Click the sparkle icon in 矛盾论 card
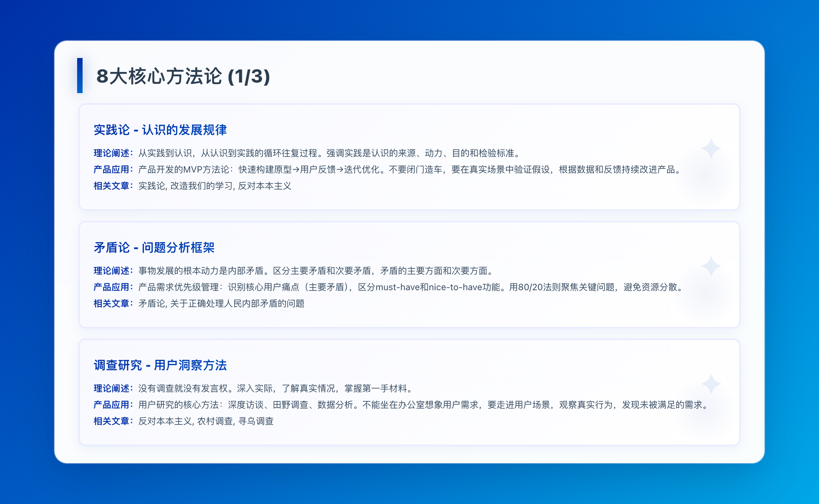Image resolution: width=819 pixels, height=504 pixels. click(x=711, y=266)
